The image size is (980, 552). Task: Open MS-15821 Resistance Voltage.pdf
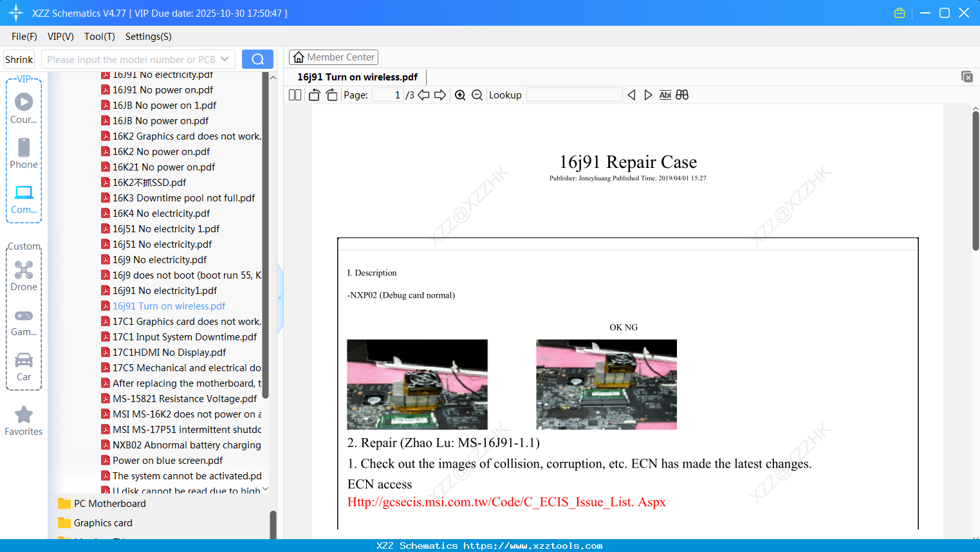(185, 399)
